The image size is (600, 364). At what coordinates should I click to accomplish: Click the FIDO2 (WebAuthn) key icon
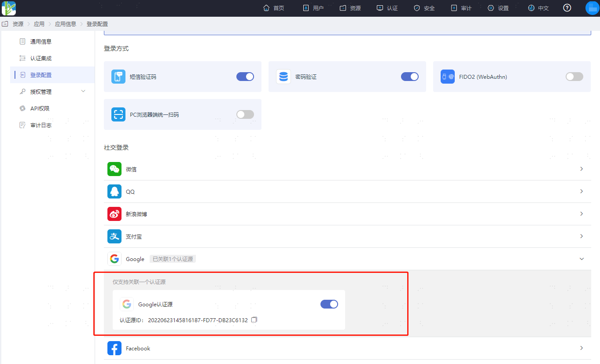tap(448, 77)
